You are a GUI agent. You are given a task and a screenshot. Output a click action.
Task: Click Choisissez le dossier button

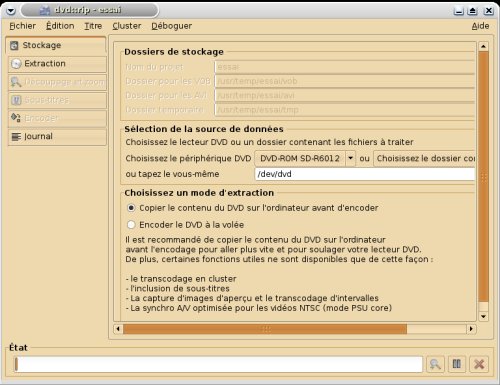click(x=424, y=158)
